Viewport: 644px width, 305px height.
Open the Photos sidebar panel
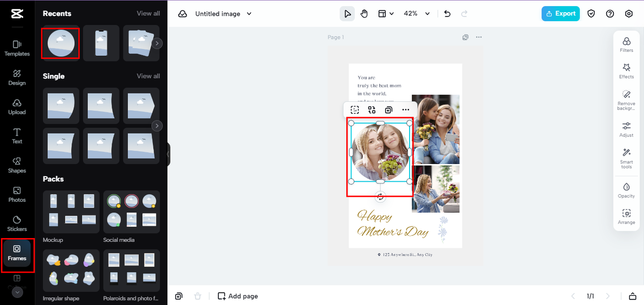pos(17,194)
